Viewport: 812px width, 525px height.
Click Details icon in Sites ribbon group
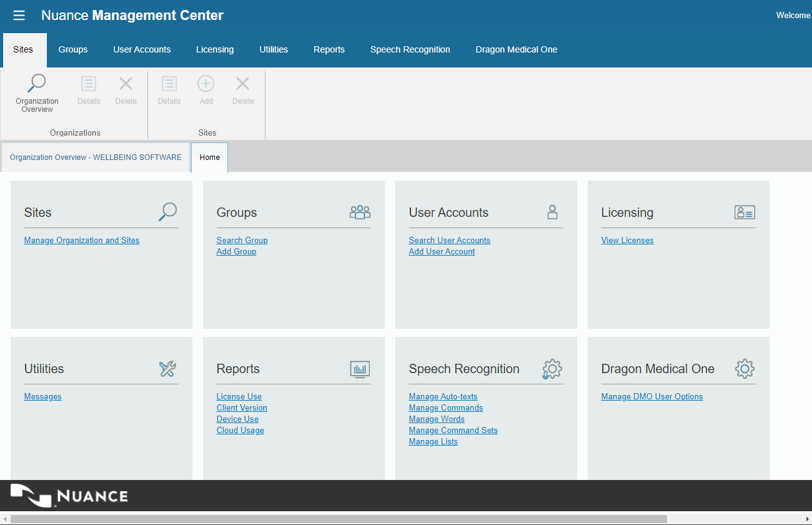[169, 84]
